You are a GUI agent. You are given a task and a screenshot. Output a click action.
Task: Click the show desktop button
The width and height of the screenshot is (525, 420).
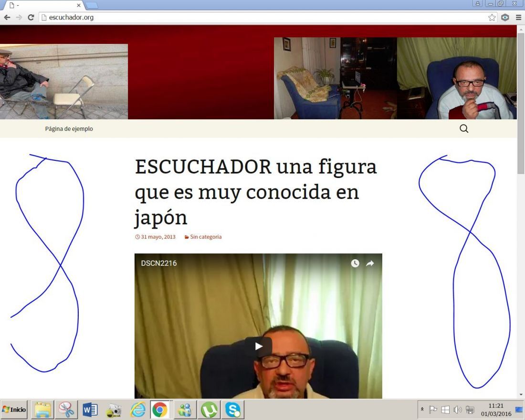520,409
